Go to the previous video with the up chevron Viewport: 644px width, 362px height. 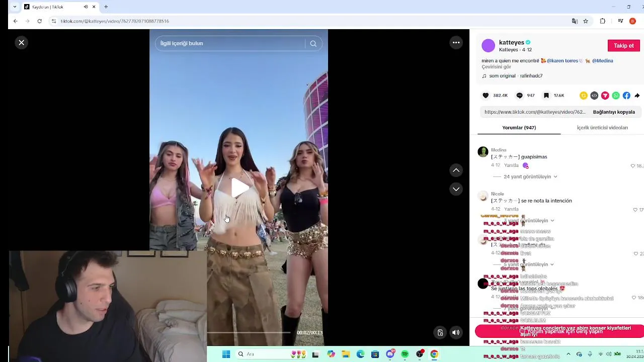456,170
